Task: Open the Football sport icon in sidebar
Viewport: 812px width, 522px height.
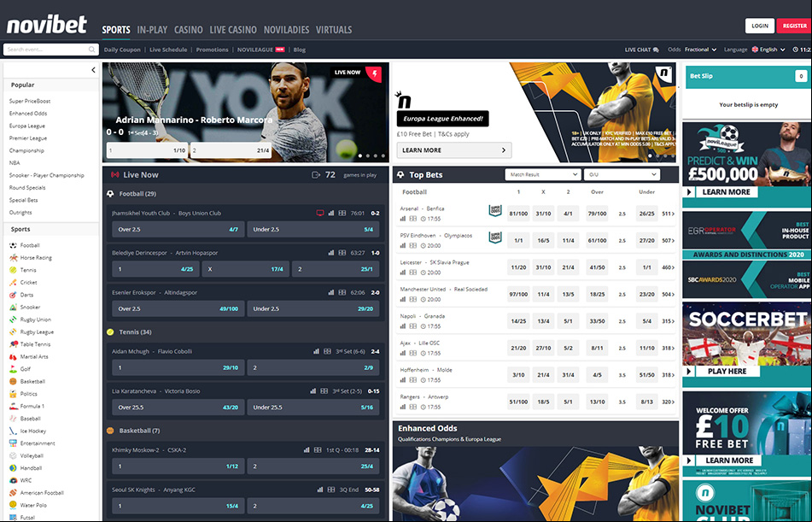Action: point(13,245)
